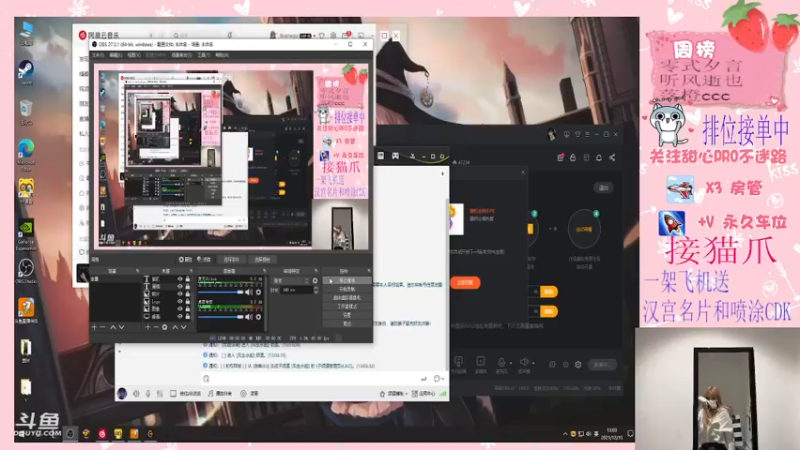Viewport: 800px width, 450px height.
Task: Click Start Virtual Camera button in OBS
Action: point(347,298)
